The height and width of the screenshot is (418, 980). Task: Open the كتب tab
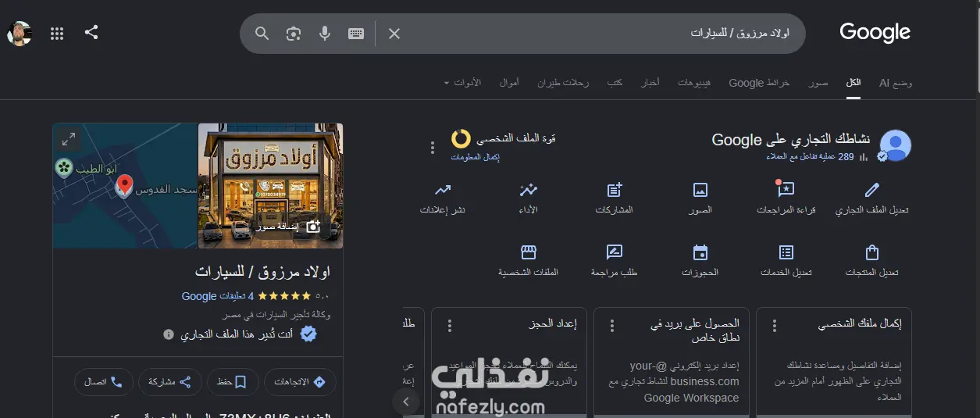point(615,82)
